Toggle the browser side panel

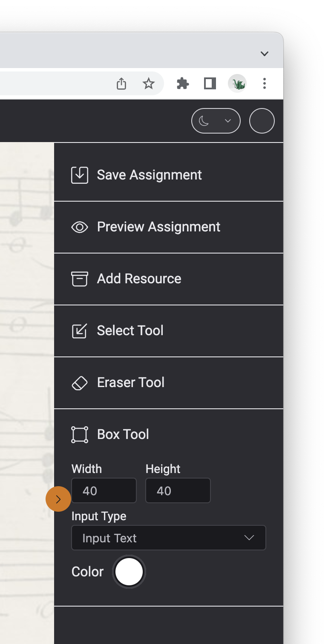(x=210, y=84)
